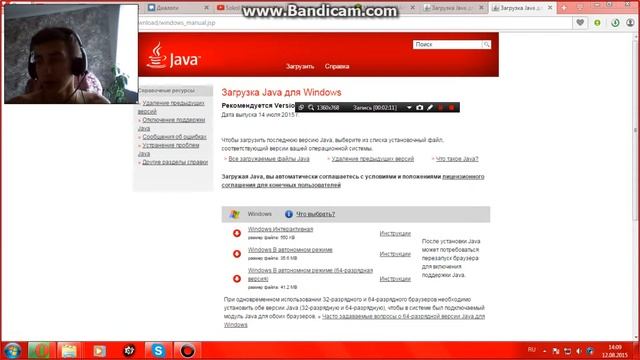Click the browser address bar

pos(354,23)
